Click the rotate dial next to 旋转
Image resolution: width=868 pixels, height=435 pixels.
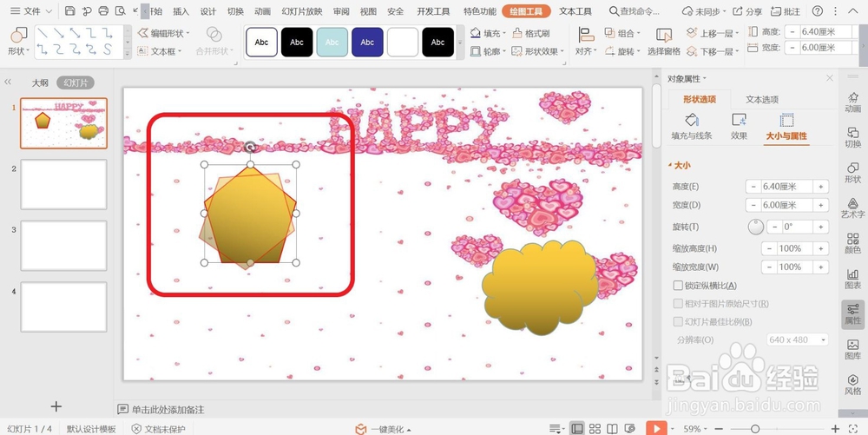[756, 227]
